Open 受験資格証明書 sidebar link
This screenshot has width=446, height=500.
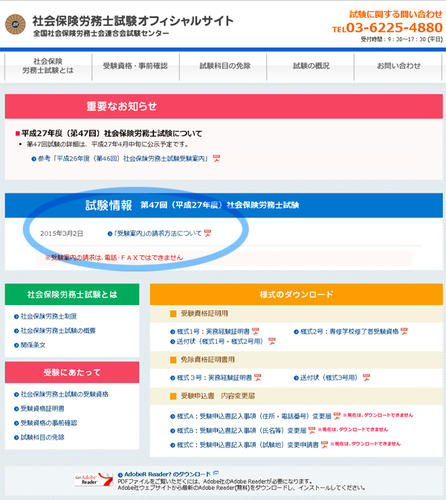point(42,408)
